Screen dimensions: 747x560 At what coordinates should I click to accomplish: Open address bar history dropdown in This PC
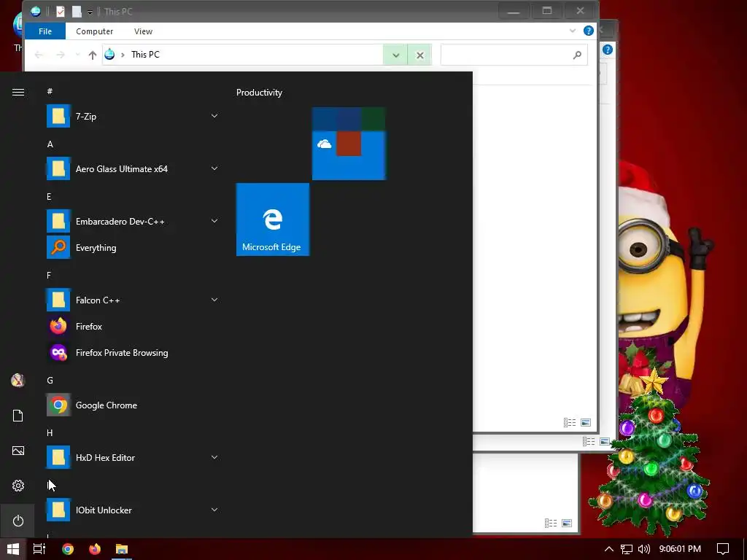point(395,55)
